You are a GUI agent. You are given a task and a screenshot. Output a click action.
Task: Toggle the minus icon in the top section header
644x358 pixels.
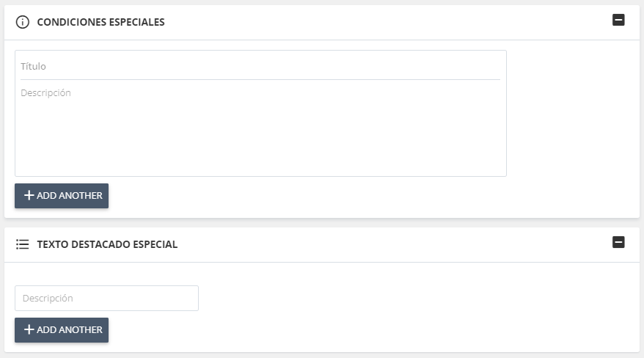618,20
